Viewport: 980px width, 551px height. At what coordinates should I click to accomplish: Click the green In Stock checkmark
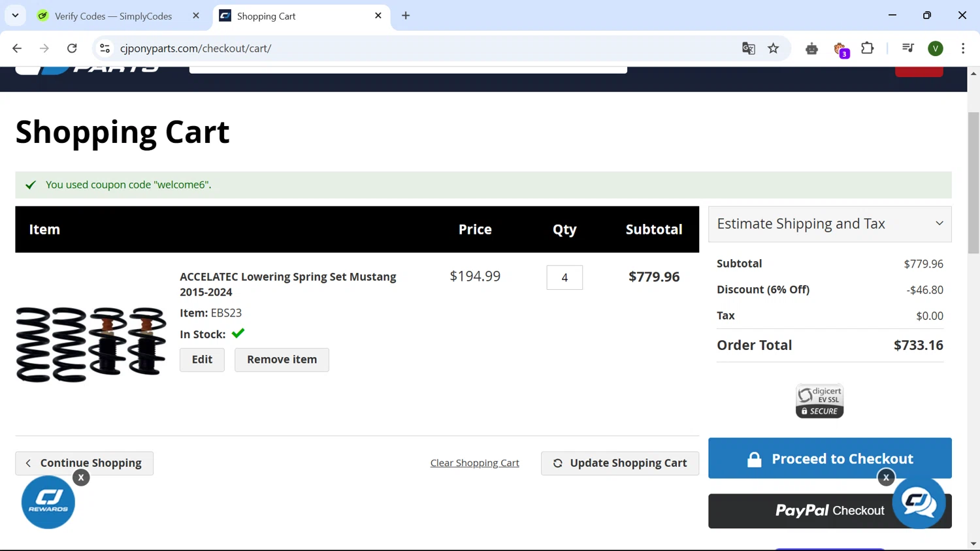[x=238, y=334]
